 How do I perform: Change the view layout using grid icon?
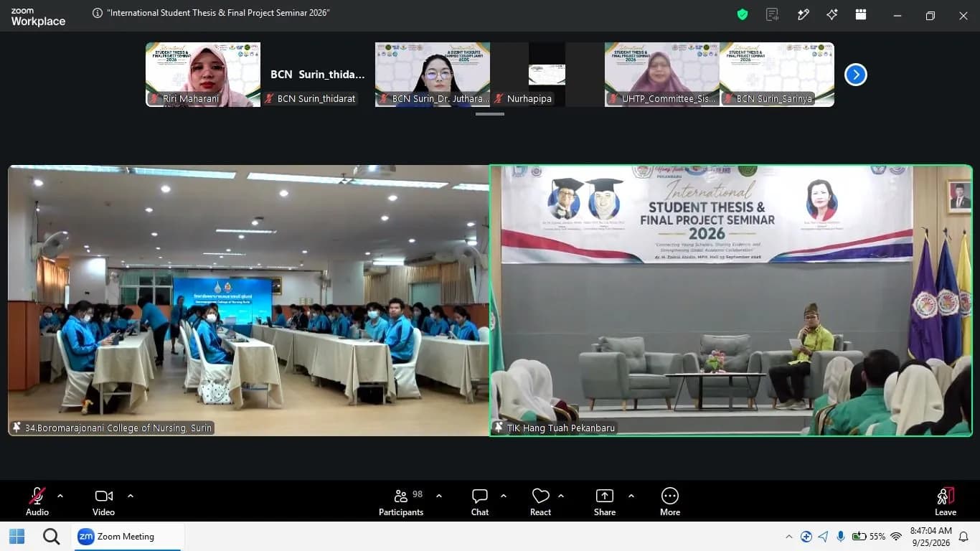coord(861,14)
